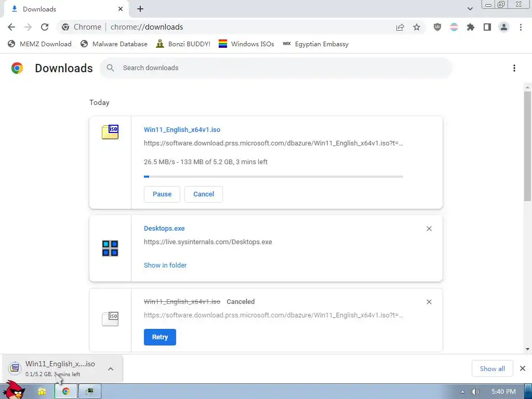This screenshot has height=399, width=532.
Task: Click the ISO file icon of active download
Action: point(110,132)
